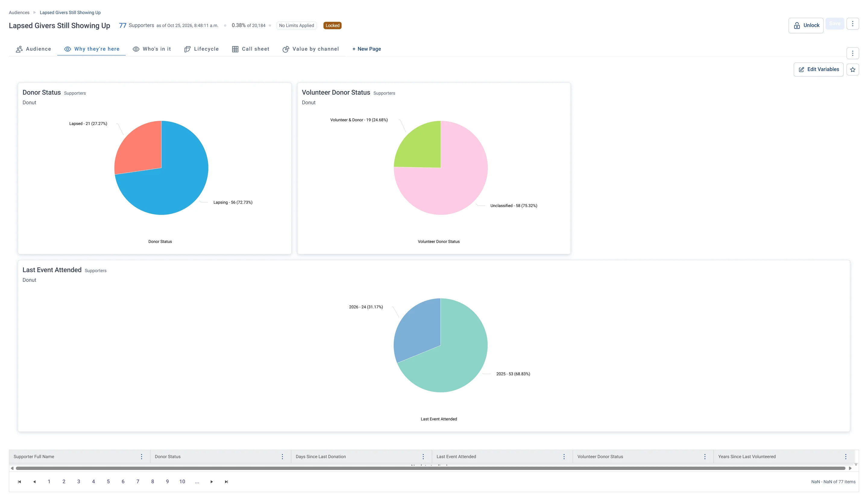Click the green Volunteer & Donor slice

(421, 148)
